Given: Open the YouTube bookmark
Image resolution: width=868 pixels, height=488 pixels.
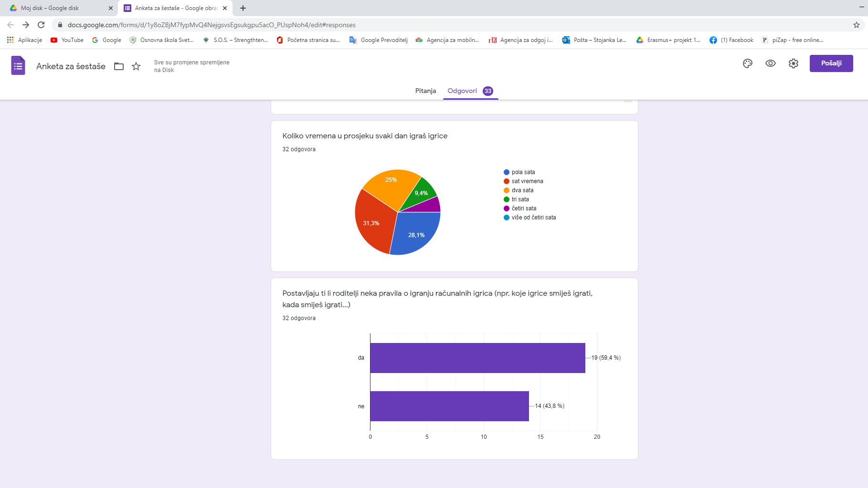Looking at the screenshot, I should [67, 40].
